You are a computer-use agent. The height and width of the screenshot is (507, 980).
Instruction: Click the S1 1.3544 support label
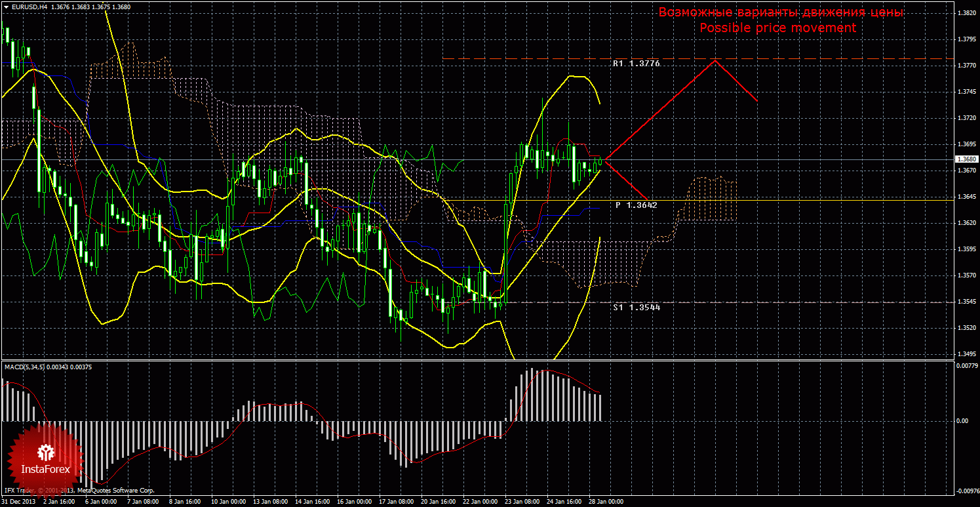pyautogui.click(x=636, y=306)
